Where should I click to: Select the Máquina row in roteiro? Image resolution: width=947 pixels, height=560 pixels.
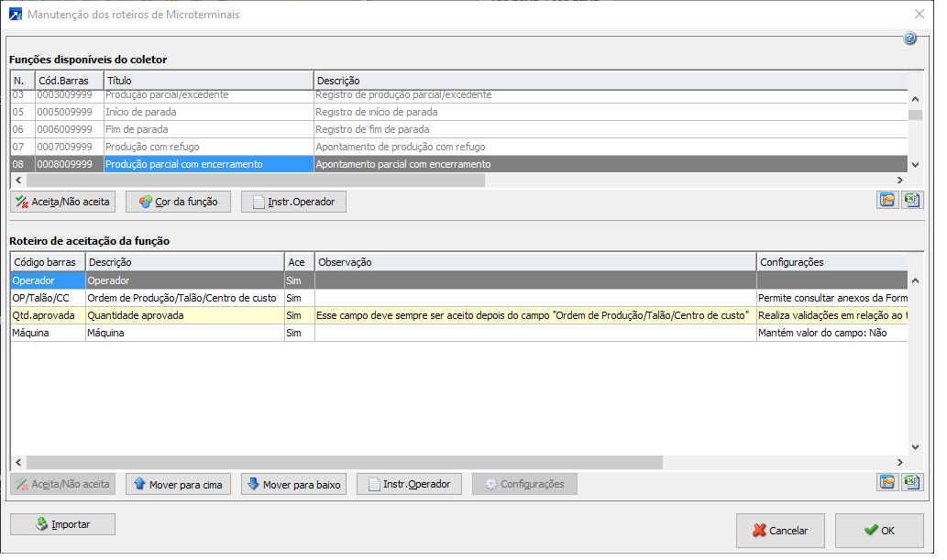pyautogui.click(x=183, y=333)
